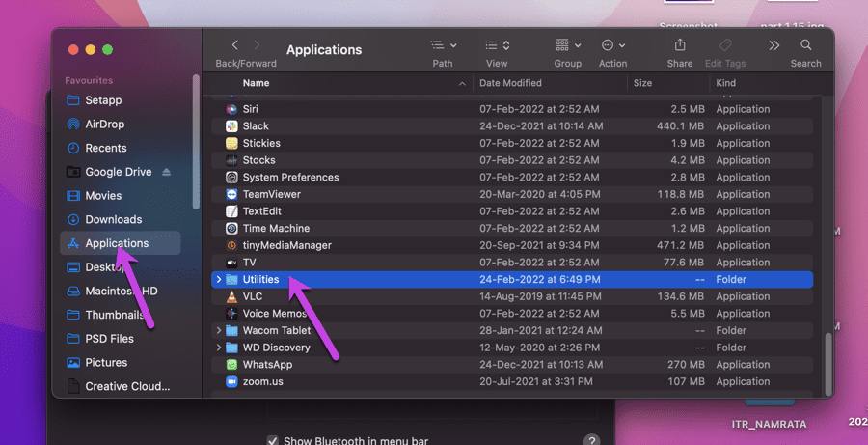
Task: Select AirDrop in the sidebar
Action: [x=104, y=125]
